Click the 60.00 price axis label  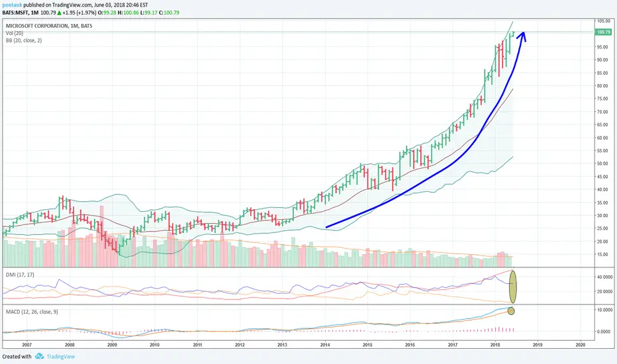point(603,138)
